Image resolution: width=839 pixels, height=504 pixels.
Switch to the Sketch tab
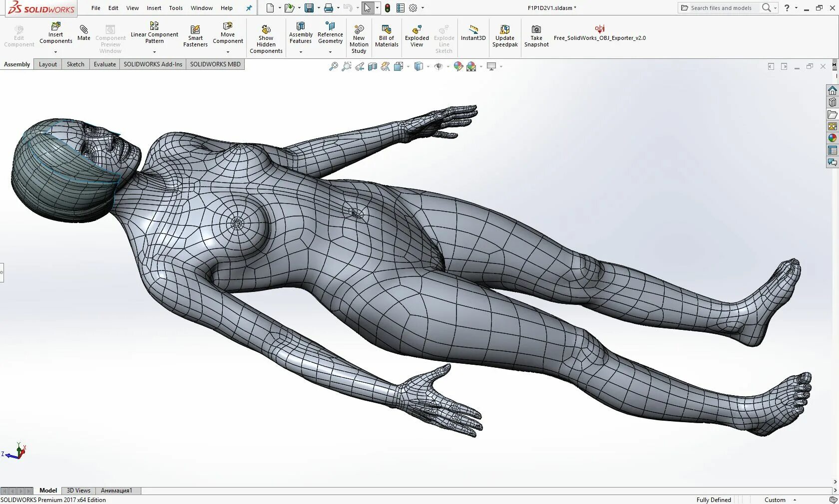tap(75, 64)
